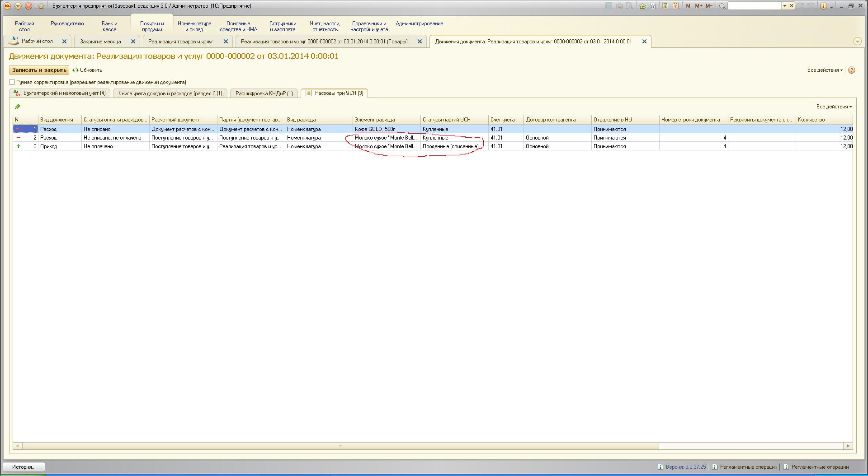The height and width of the screenshot is (476, 868).
Task: Click the magnifier search icon in top toolbar
Action: click(722, 6)
